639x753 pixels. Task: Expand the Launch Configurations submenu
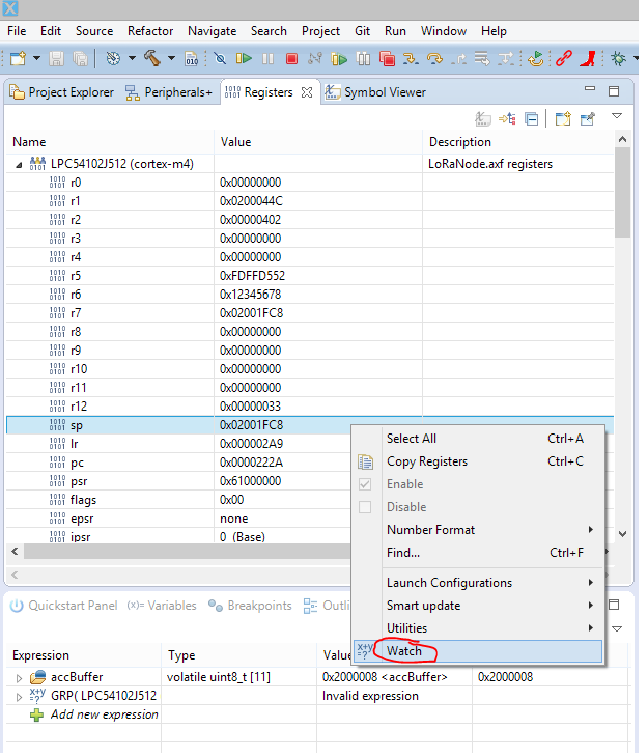478,583
